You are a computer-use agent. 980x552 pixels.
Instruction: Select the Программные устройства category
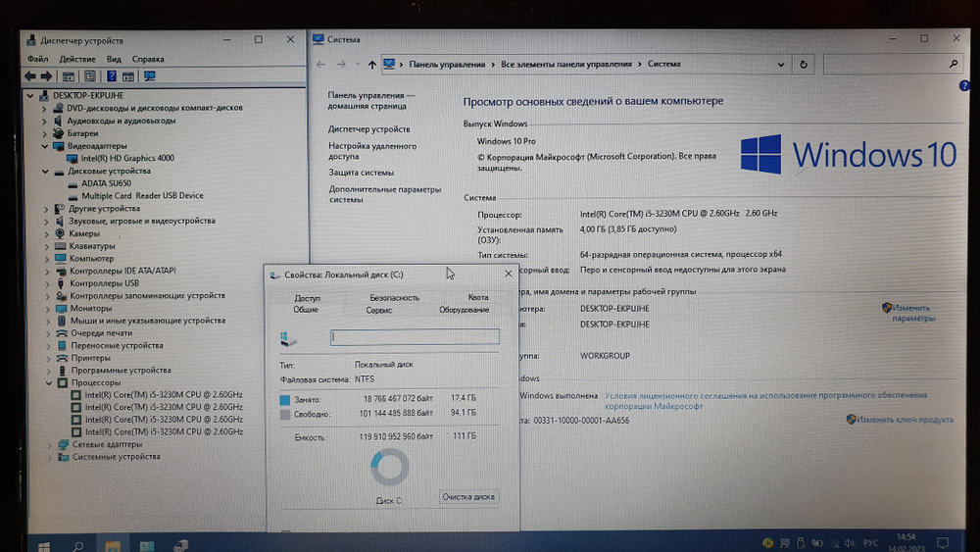[x=121, y=370]
